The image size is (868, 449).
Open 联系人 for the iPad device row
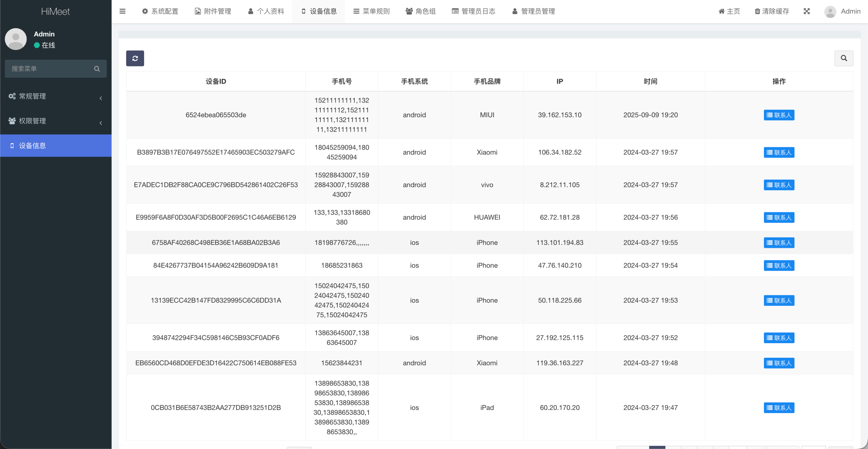pos(779,408)
